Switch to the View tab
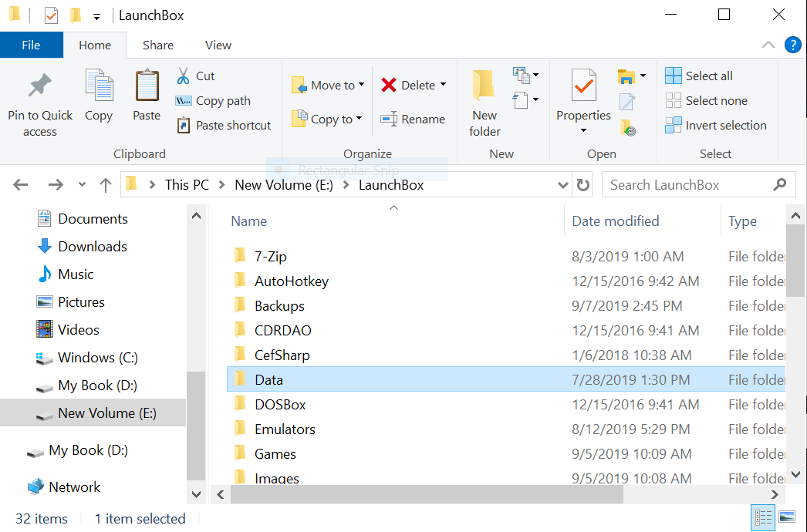The image size is (807, 532). (x=218, y=45)
